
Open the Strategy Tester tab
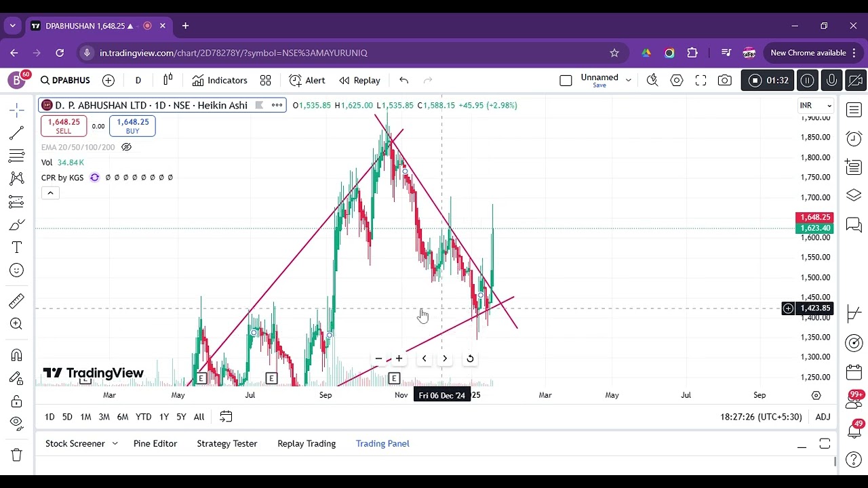click(227, 443)
